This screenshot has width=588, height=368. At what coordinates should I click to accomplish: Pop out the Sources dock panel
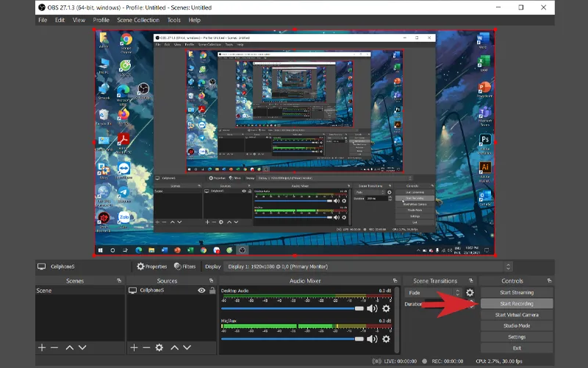[x=211, y=280]
